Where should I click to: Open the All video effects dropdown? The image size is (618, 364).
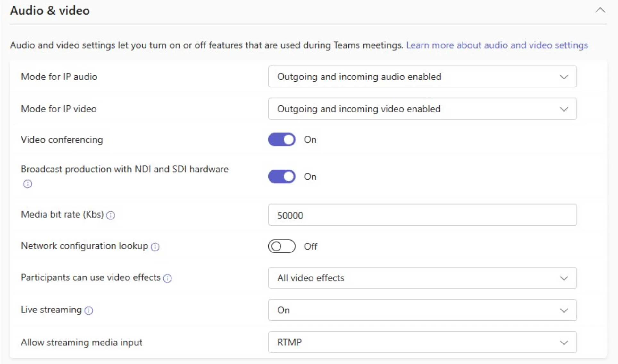point(422,278)
